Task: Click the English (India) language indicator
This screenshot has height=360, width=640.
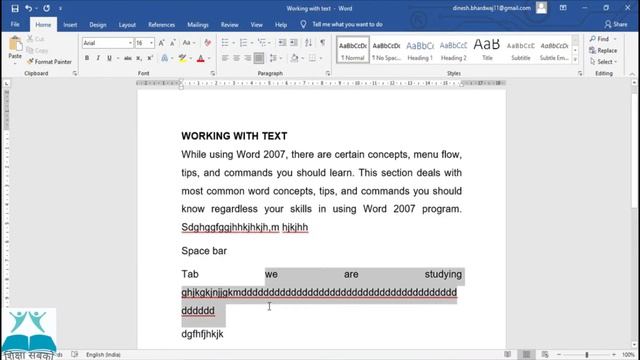Action: coord(103,355)
